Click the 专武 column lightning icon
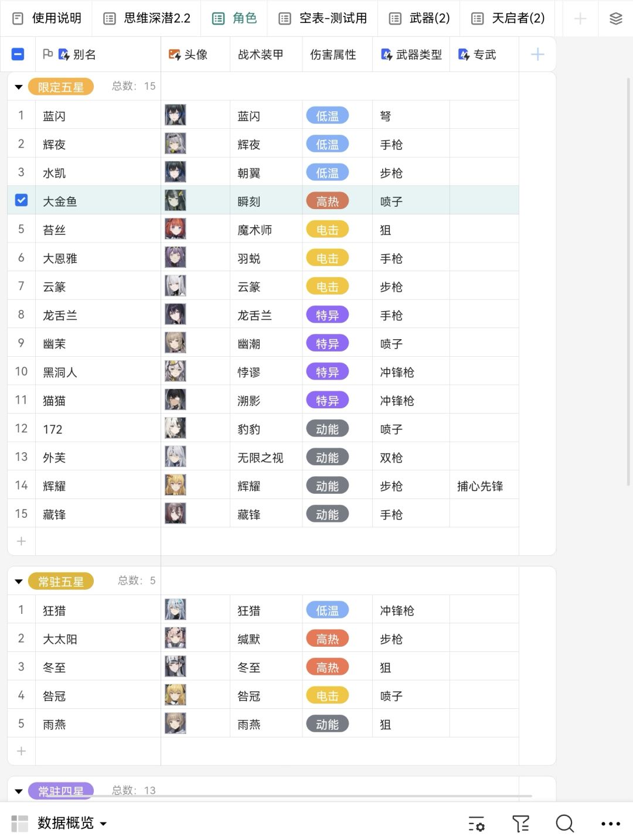Screen dimensions: 633x840 pos(464,54)
